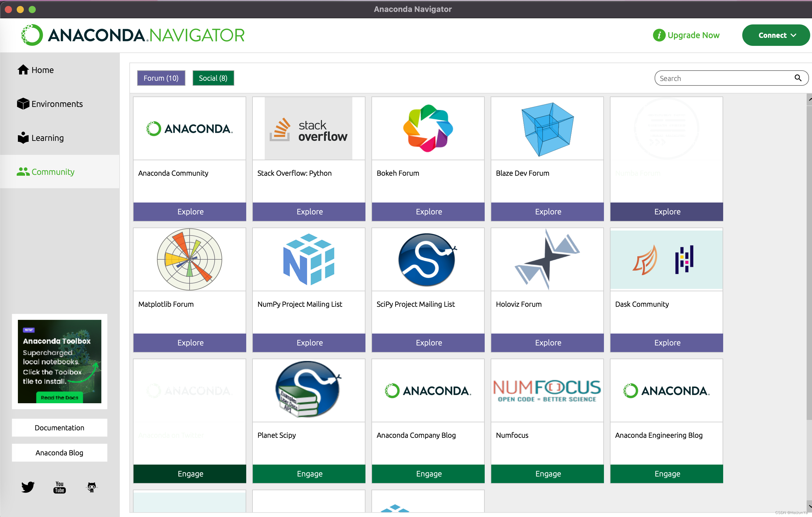Open the YouTube icon in sidebar
This screenshot has width=812, height=517.
click(x=59, y=487)
